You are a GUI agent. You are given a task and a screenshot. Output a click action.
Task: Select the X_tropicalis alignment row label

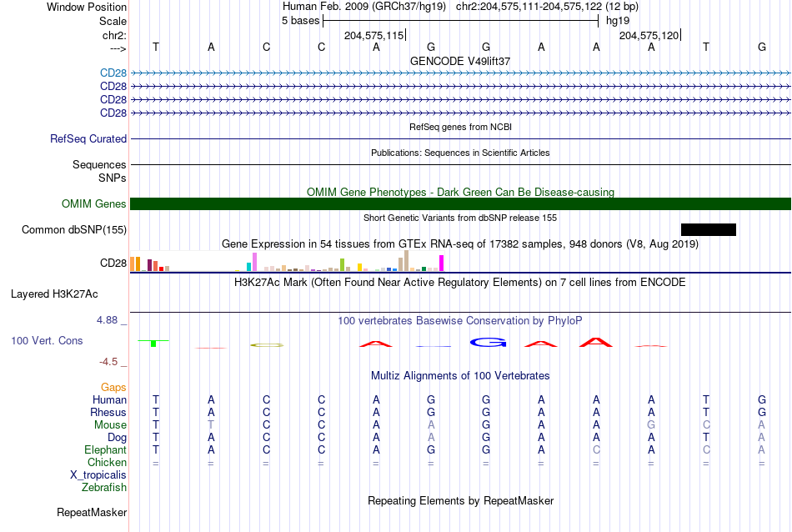98,475
